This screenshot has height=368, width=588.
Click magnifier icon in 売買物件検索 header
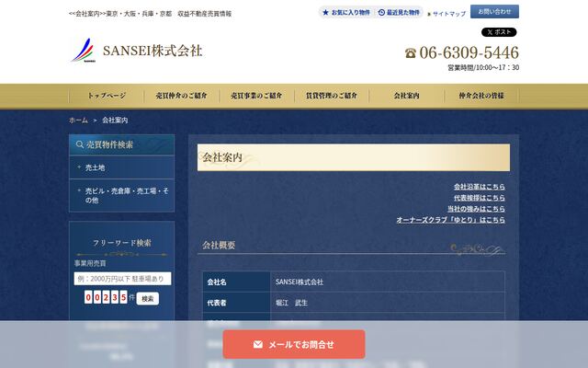80,144
